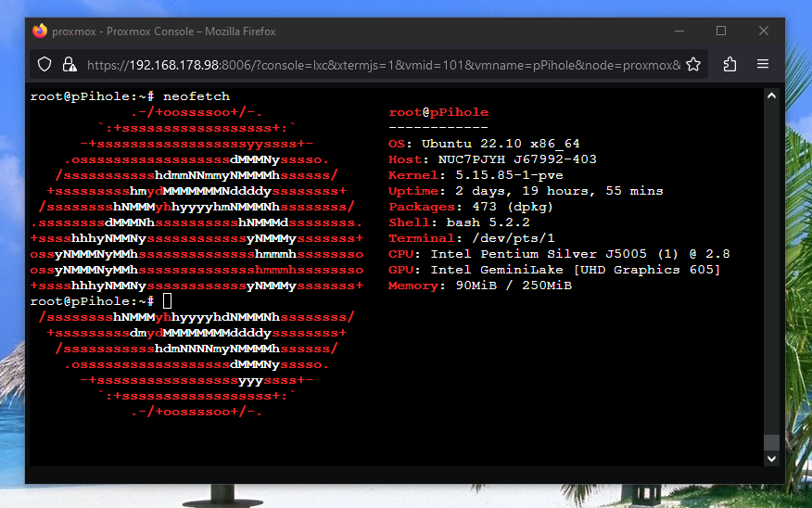
Task: Click the 'Uptime: 2 days, 19 hours' line
Action: [526, 191]
